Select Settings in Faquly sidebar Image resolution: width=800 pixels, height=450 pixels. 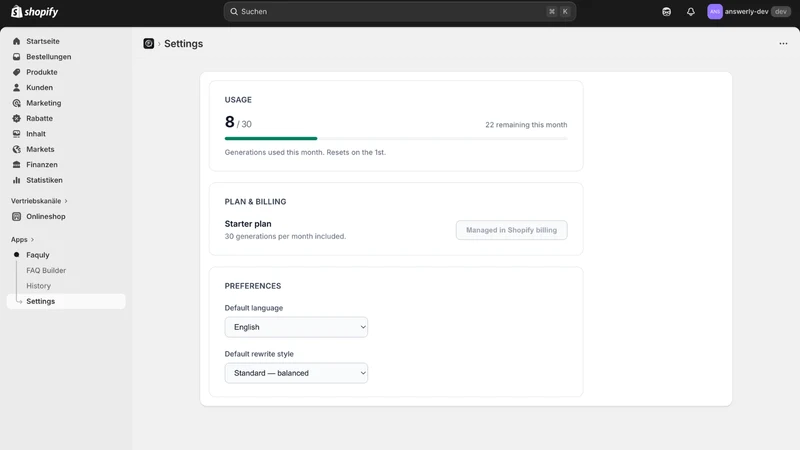point(66,301)
